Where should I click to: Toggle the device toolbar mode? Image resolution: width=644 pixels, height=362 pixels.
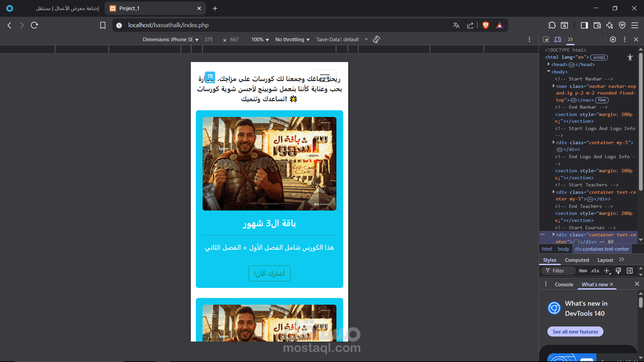coord(558,40)
